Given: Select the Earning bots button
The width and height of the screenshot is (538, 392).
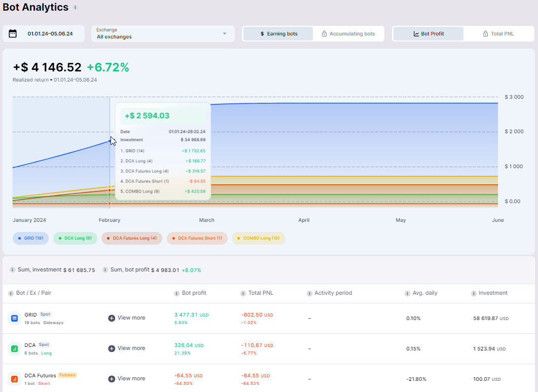Looking at the screenshot, I should click(x=278, y=34).
